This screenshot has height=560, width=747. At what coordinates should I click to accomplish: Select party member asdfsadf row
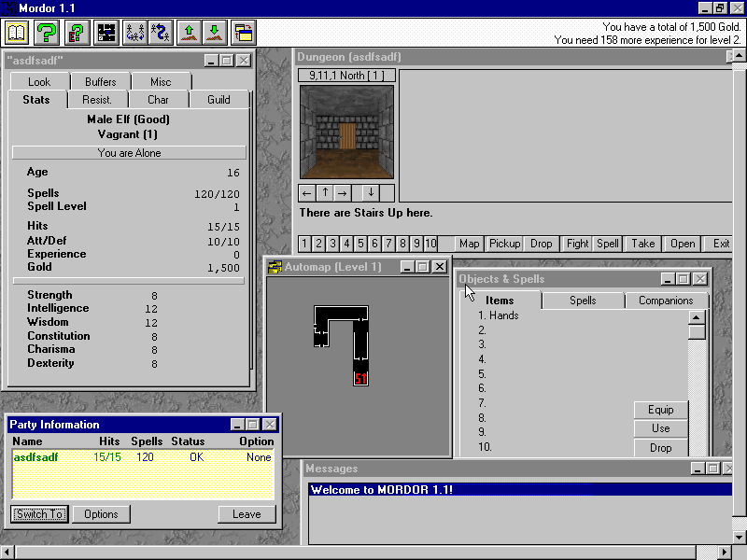coord(143,457)
